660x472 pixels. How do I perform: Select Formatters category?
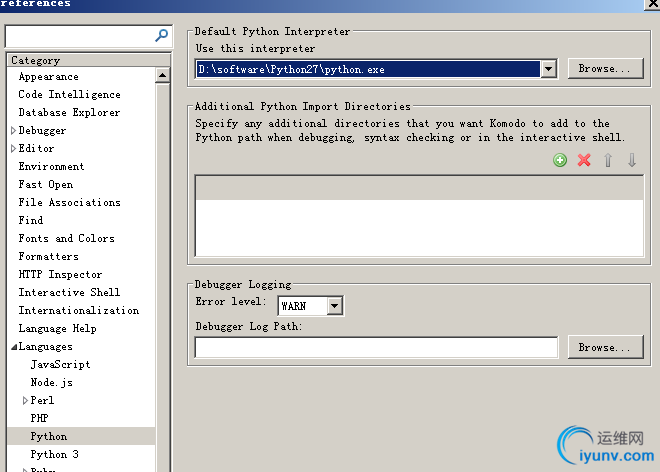pyautogui.click(x=48, y=256)
